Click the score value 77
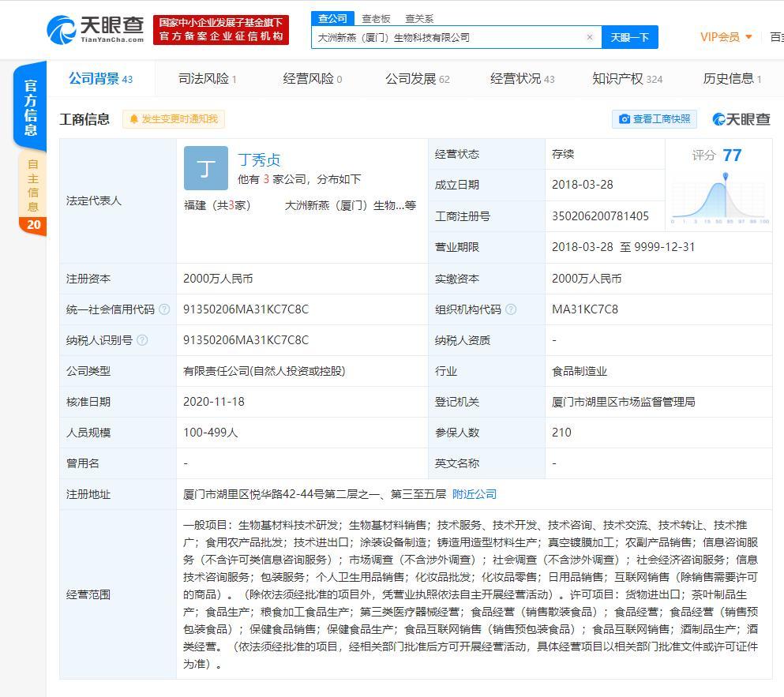This screenshot has height=697, width=784. [x=732, y=155]
